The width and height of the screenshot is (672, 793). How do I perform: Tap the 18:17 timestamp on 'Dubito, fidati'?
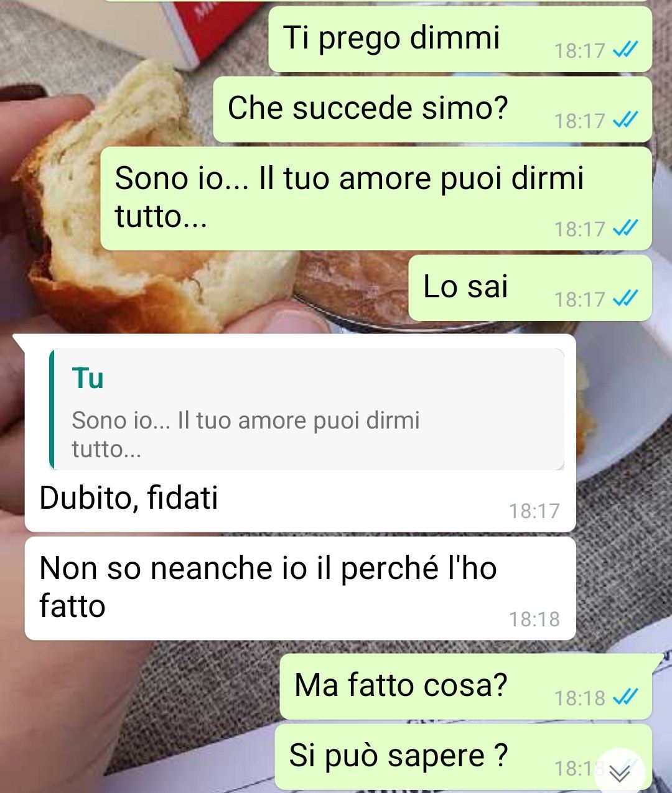coord(534,511)
